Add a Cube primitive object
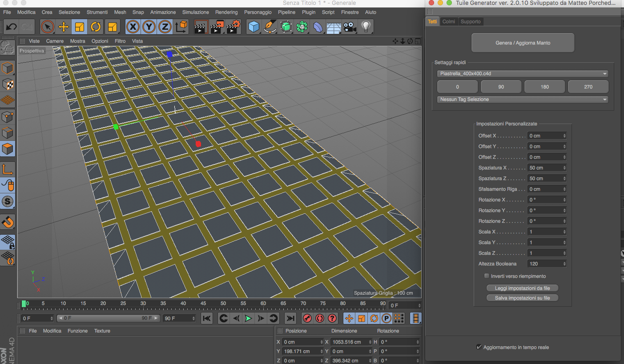The width and height of the screenshot is (624, 364). (254, 27)
